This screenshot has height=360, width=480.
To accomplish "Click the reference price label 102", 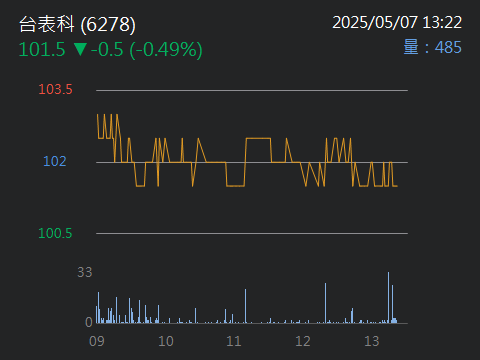I will (x=55, y=161).
